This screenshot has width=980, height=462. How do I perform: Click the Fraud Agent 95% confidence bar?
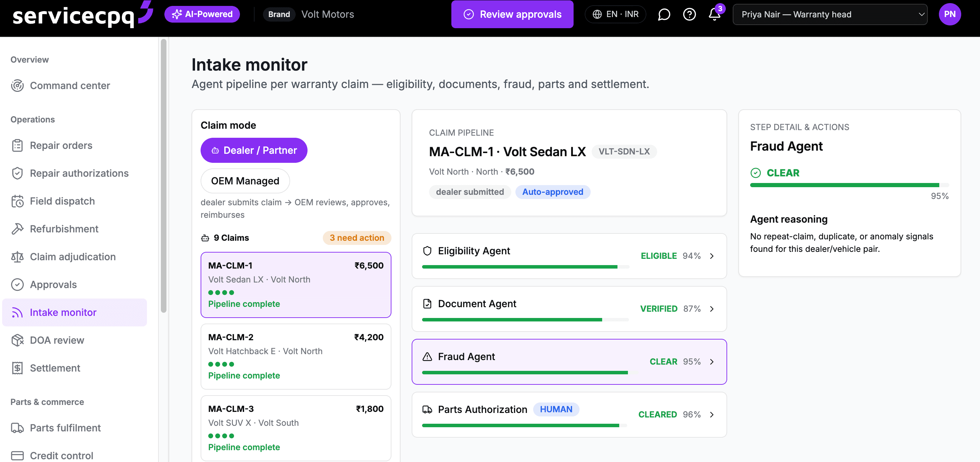849,185
